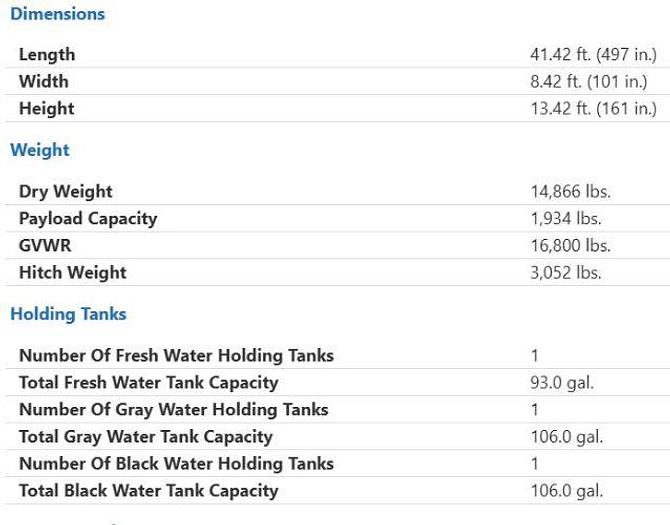The width and height of the screenshot is (670, 525).
Task: Click Total Black Water Tank Capacity label
Action: click(x=149, y=491)
